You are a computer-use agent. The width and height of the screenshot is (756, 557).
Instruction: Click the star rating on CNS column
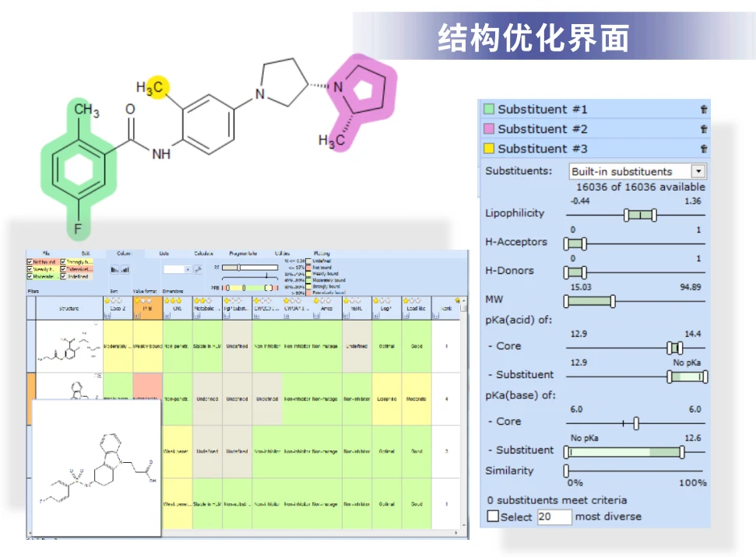click(x=174, y=300)
